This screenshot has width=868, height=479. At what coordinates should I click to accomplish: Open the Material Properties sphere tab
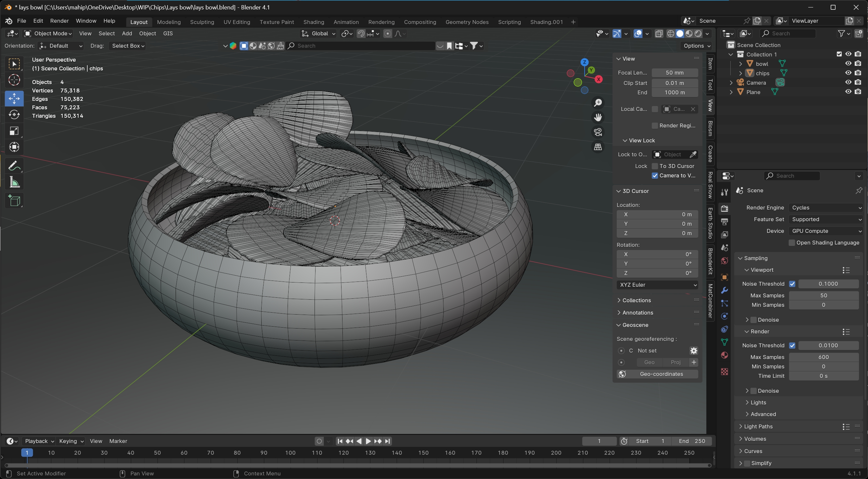pos(724,355)
